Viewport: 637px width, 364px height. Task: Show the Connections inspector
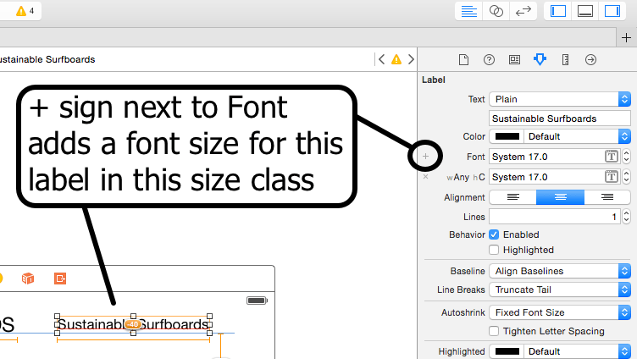click(x=590, y=59)
